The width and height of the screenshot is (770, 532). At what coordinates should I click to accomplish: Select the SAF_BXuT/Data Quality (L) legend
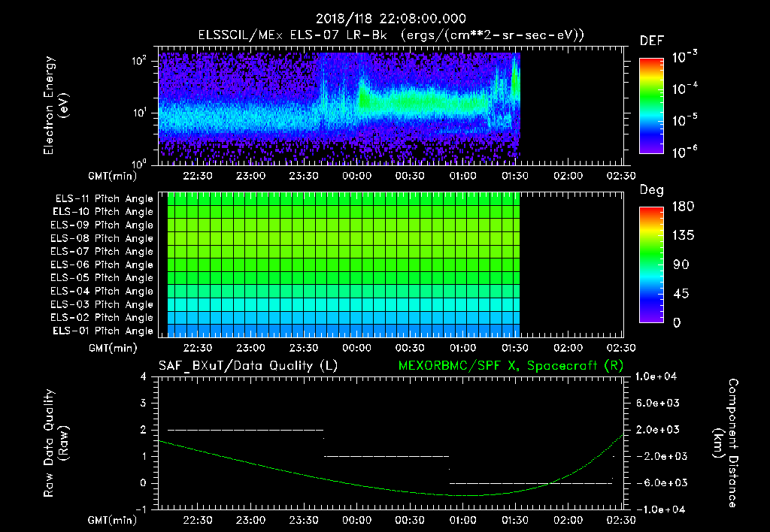[x=248, y=366]
